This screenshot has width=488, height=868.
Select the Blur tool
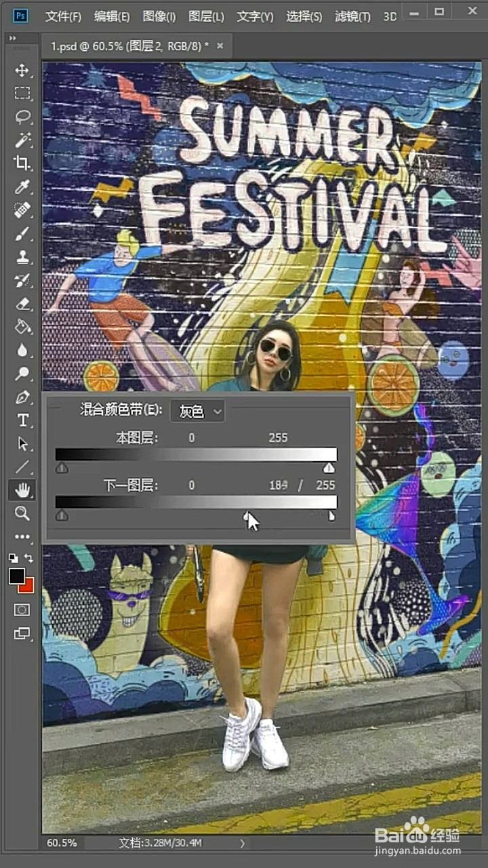point(22,350)
